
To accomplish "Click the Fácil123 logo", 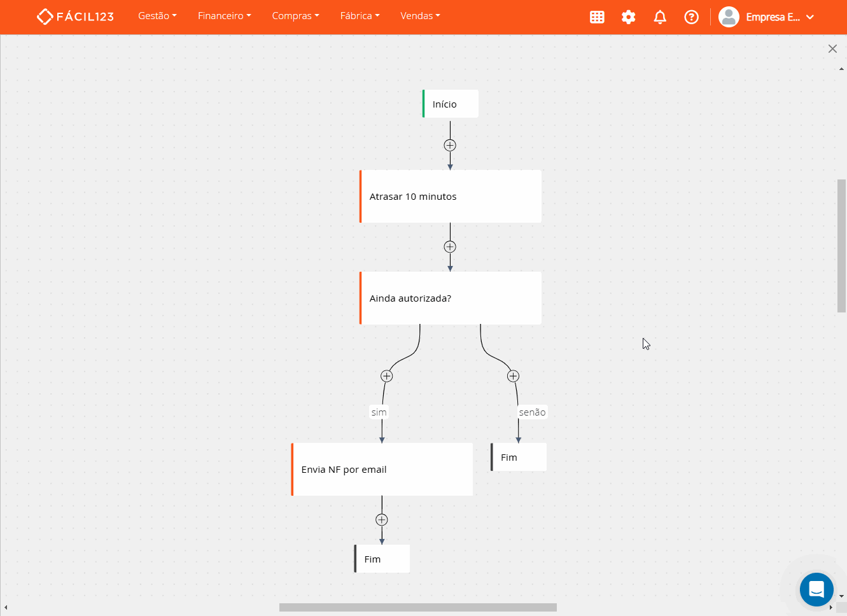I will [x=75, y=17].
